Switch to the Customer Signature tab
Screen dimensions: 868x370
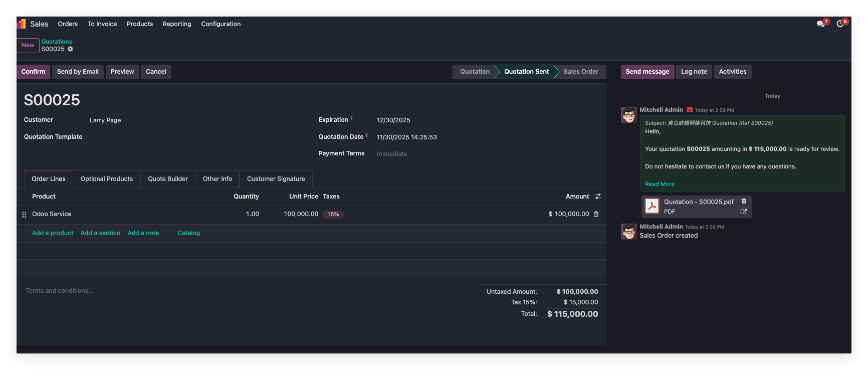(276, 179)
